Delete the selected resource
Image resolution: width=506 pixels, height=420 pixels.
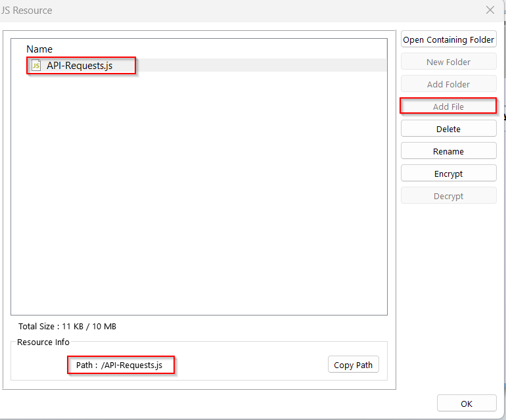coord(448,129)
